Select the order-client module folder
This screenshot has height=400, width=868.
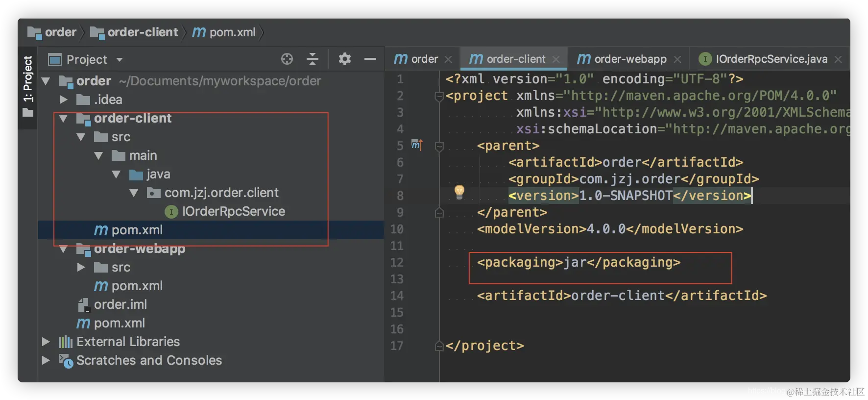pos(132,118)
